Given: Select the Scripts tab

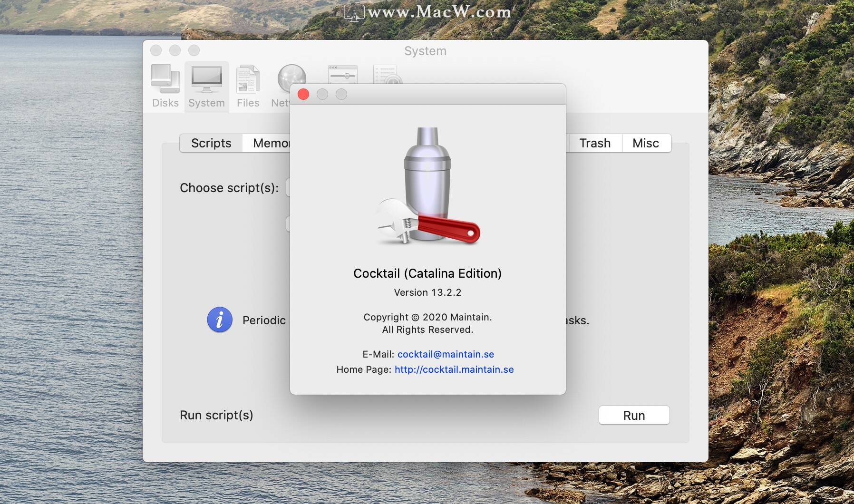Looking at the screenshot, I should [211, 143].
